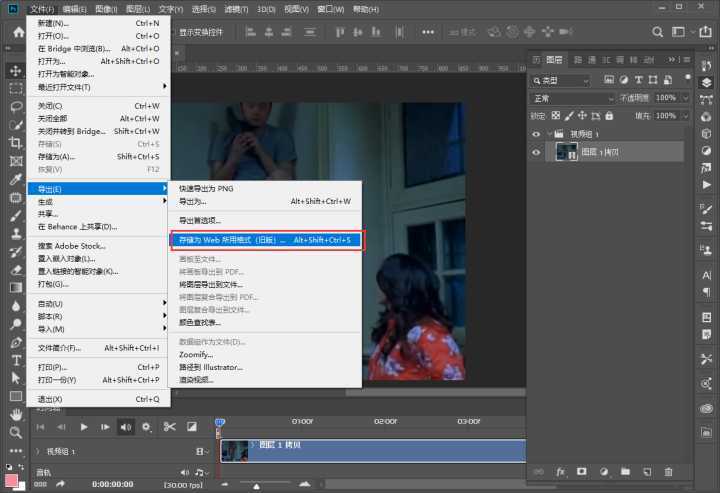Click the foreground color swatch
720x493 pixels.
pyautogui.click(x=12, y=481)
